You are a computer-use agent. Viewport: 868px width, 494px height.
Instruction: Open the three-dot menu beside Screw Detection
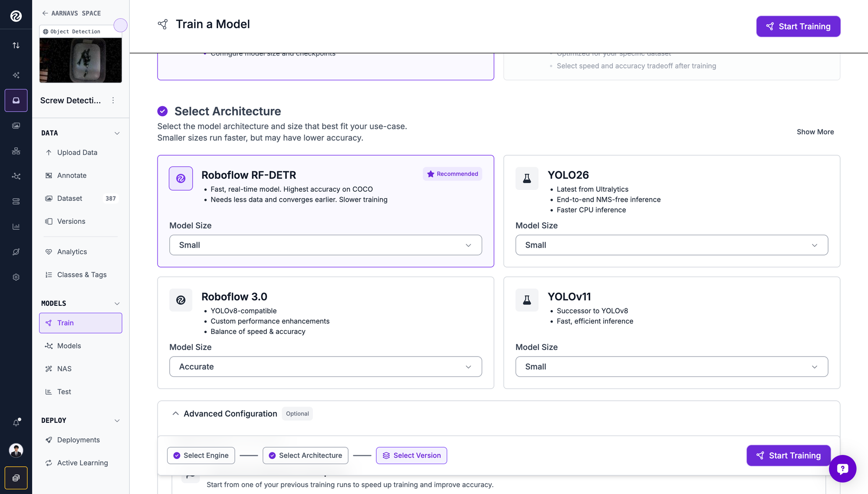[x=113, y=100]
